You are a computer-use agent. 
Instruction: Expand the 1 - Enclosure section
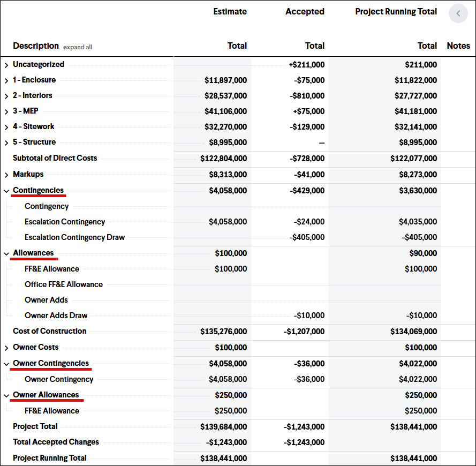6,80
